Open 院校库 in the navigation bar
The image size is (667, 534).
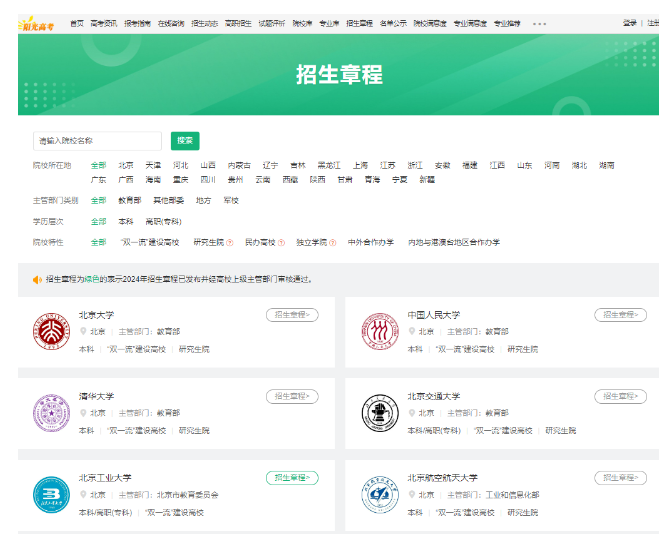pyautogui.click(x=302, y=23)
